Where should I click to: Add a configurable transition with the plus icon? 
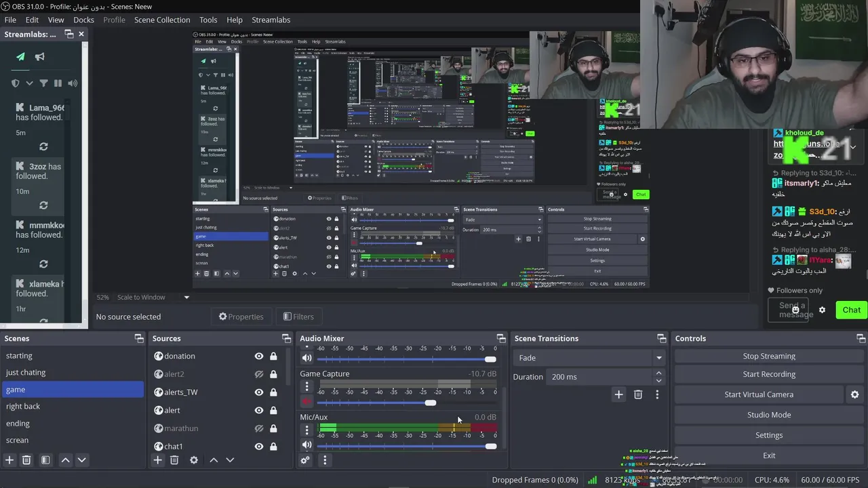point(618,394)
